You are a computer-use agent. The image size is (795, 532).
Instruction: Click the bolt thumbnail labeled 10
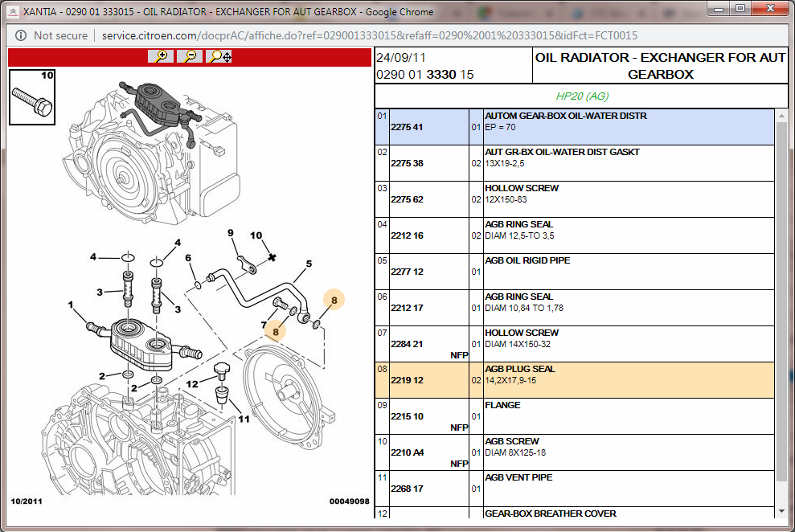pos(32,97)
